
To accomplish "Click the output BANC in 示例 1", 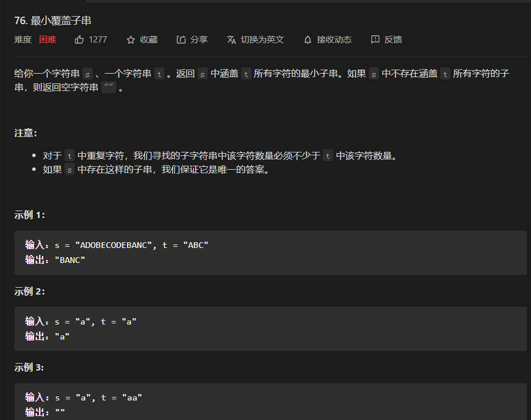I will pyautogui.click(x=71, y=259).
